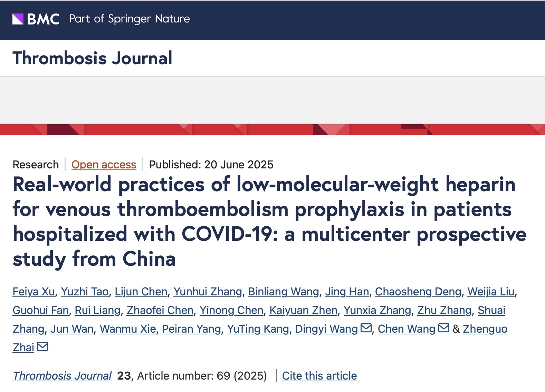Click the email envelope icon after Zhenguo Zhai
The height and width of the screenshot is (392, 545).
[x=42, y=346]
